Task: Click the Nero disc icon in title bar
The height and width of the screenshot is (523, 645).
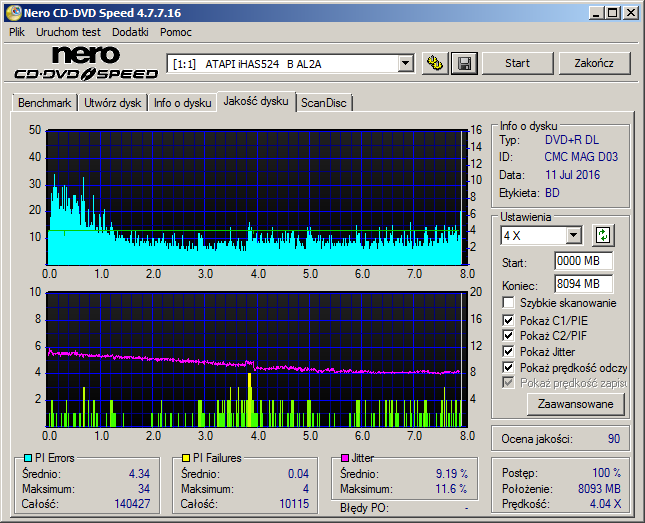Action: [x=14, y=13]
